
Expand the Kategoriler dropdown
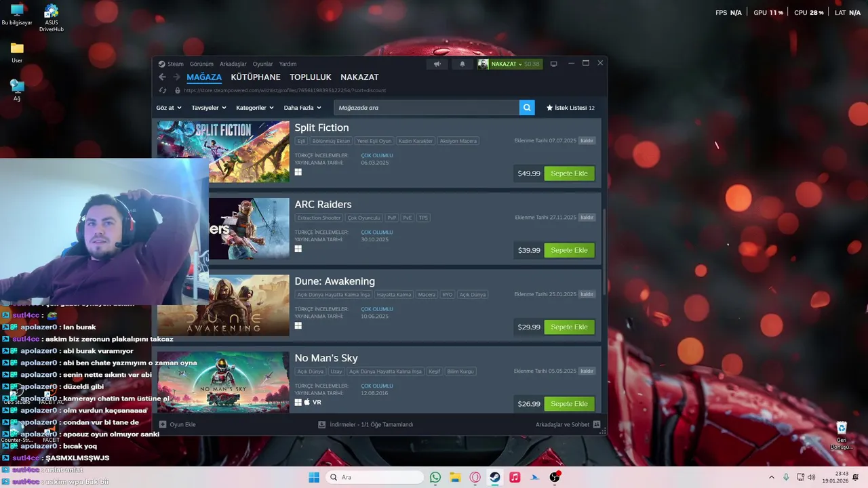pos(255,108)
